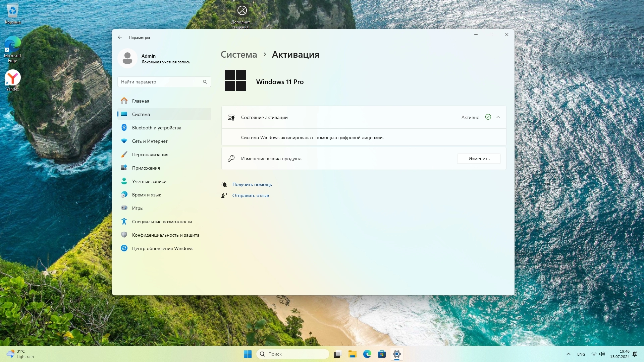
Task: Show hidden system tray icons
Action: (568, 354)
